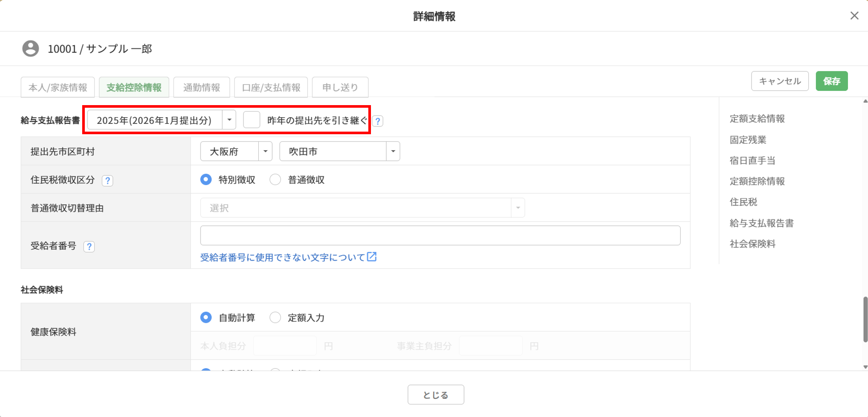Open the 大阪府 prefecture dropdown
Viewport: 868px width, 417px height.
[x=236, y=151]
